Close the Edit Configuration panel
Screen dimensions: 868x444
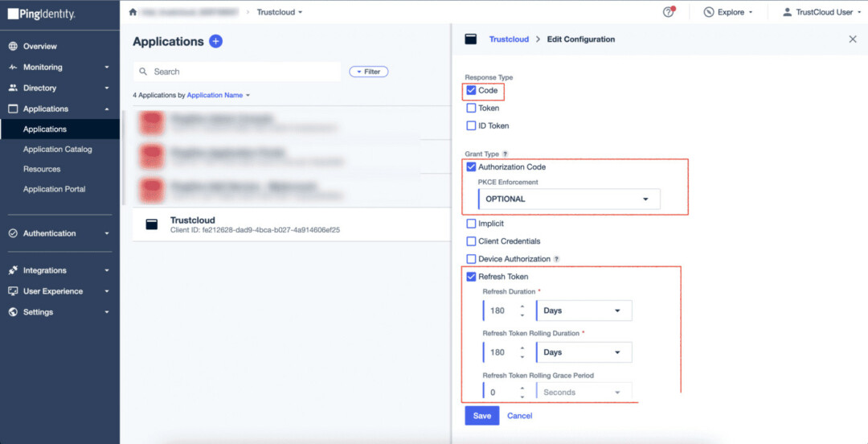(x=853, y=39)
